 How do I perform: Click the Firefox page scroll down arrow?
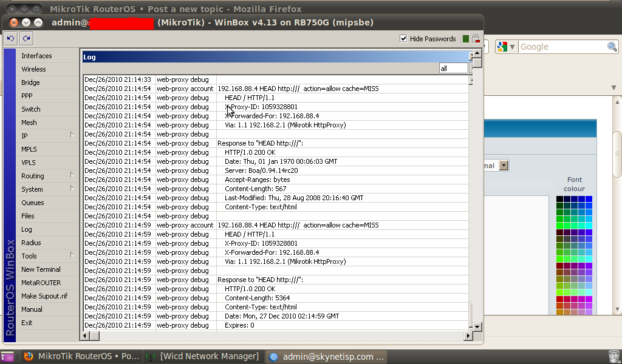coord(617,309)
